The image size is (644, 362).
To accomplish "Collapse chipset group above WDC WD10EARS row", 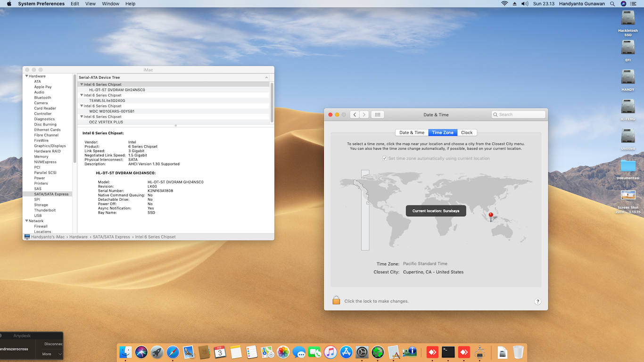I will tap(82, 106).
